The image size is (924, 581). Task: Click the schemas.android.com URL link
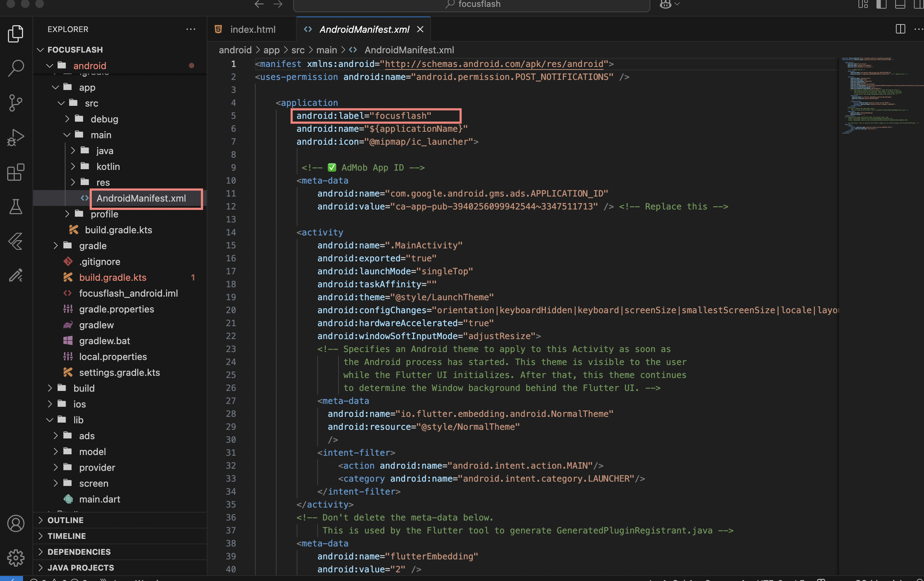tap(494, 64)
